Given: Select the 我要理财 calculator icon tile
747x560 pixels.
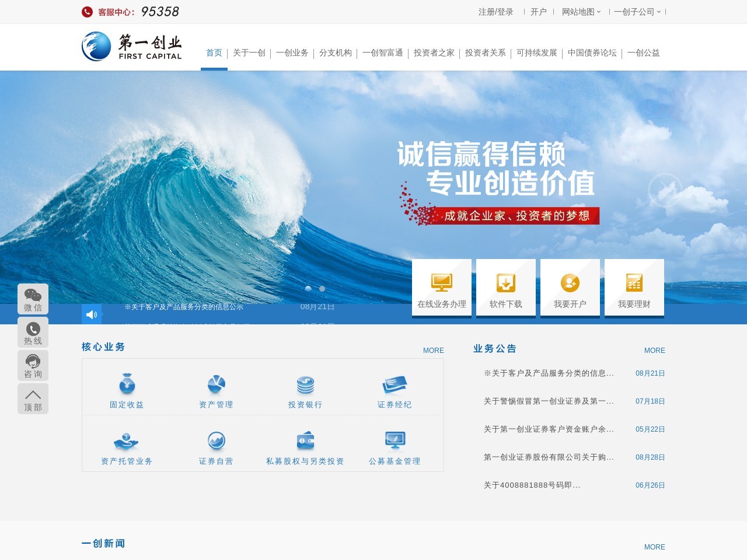Looking at the screenshot, I should point(634,288).
